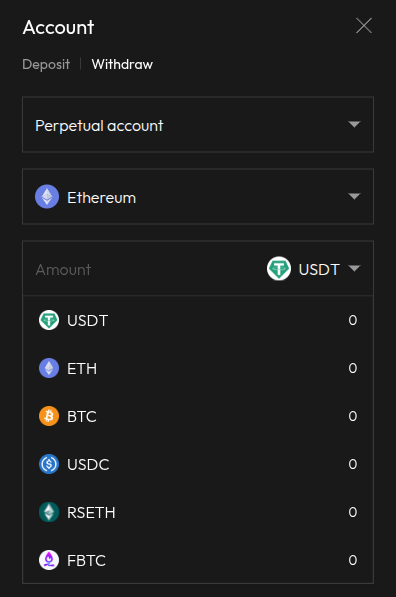Open the Ethereum network dropdown arrow
The image size is (396, 597).
coord(354,196)
